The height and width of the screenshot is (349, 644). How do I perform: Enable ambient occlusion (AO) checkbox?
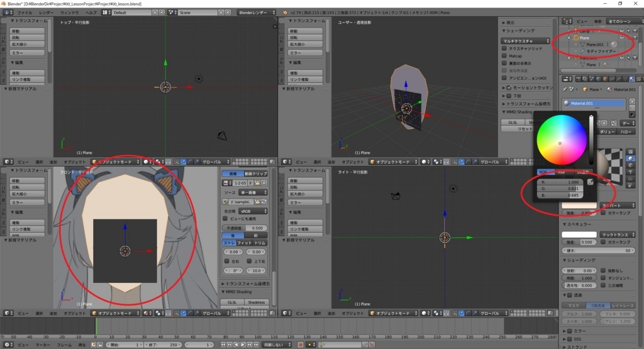[x=504, y=78]
